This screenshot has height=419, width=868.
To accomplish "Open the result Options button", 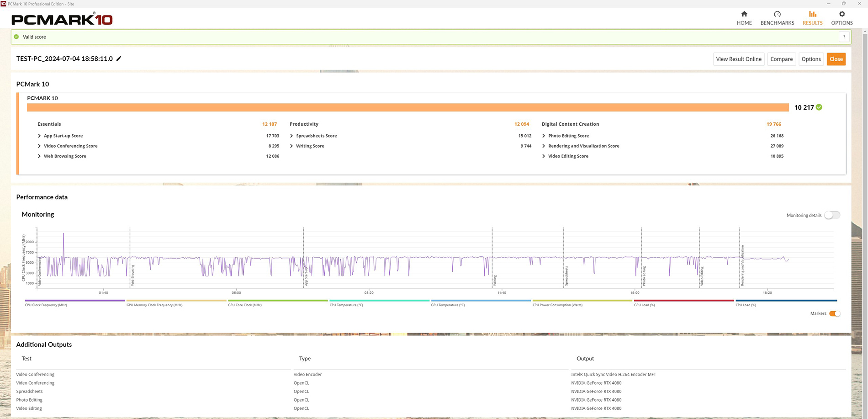I will click(811, 59).
